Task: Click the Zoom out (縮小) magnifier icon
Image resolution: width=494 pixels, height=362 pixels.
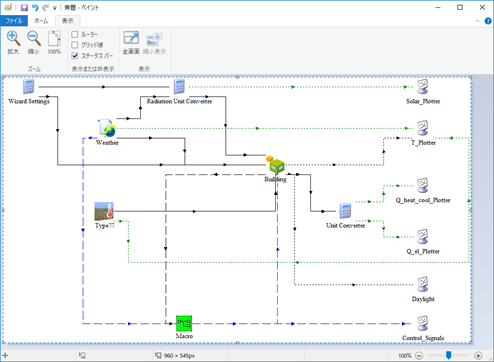Action: tap(34, 39)
